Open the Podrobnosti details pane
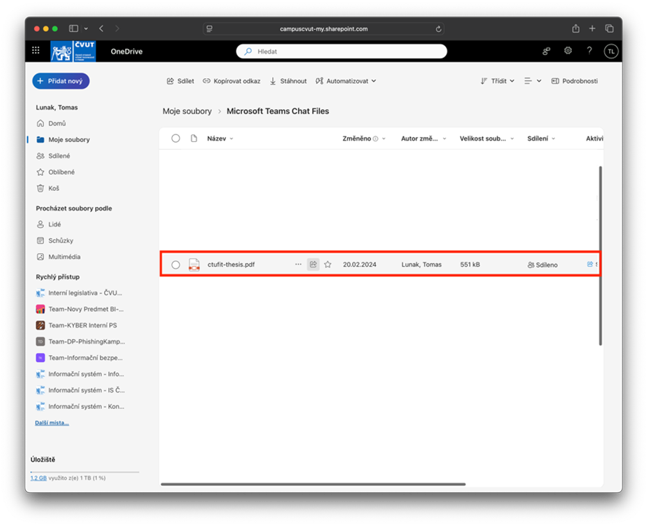The height and width of the screenshot is (526, 648). pyautogui.click(x=578, y=81)
